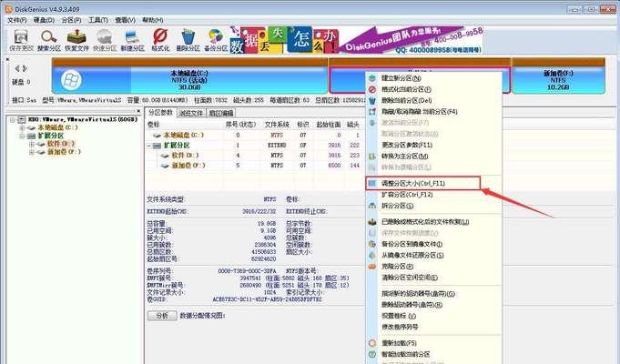The width and height of the screenshot is (620, 364).
Task: Collapse 扩展分区 row in partition table
Action: click(149, 146)
